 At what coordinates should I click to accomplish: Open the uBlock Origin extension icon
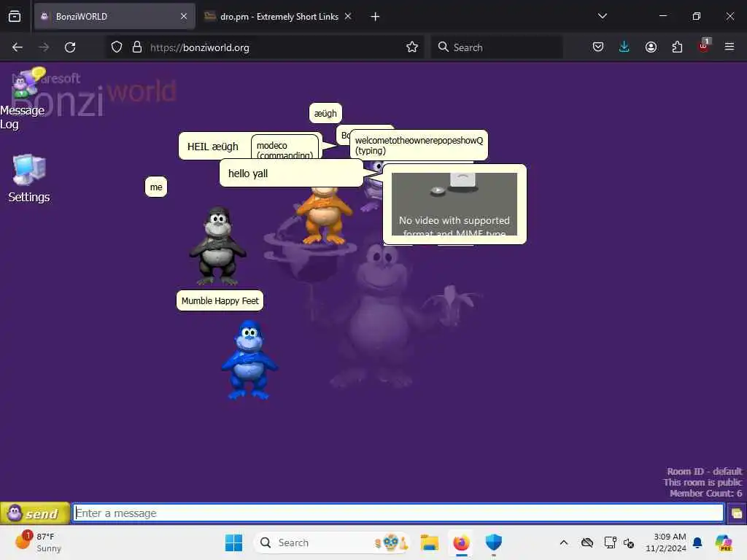(704, 46)
